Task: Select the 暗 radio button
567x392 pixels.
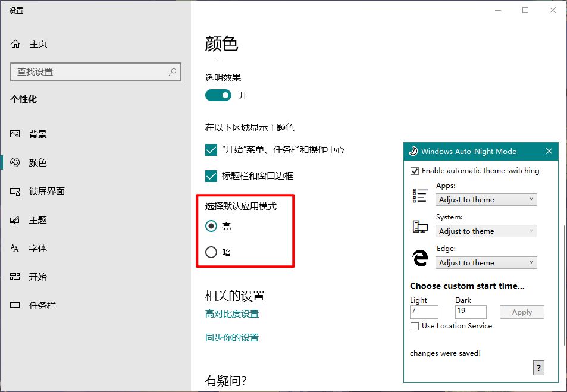Action: pyautogui.click(x=211, y=252)
